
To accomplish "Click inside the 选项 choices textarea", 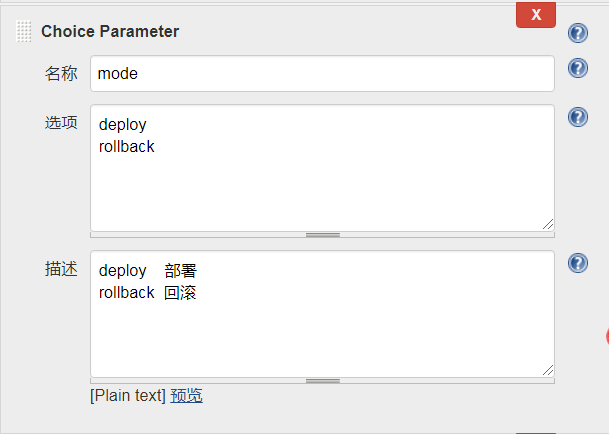I will point(322,168).
